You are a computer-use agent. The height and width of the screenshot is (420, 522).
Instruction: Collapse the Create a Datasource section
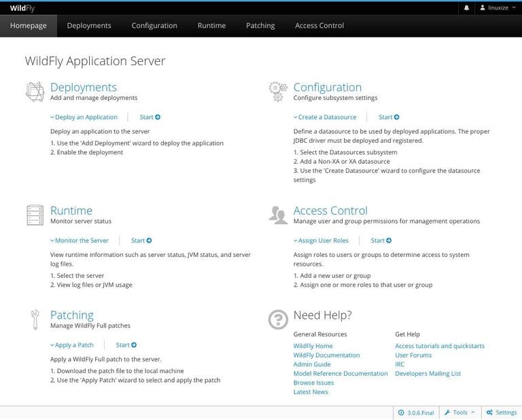[325, 117]
